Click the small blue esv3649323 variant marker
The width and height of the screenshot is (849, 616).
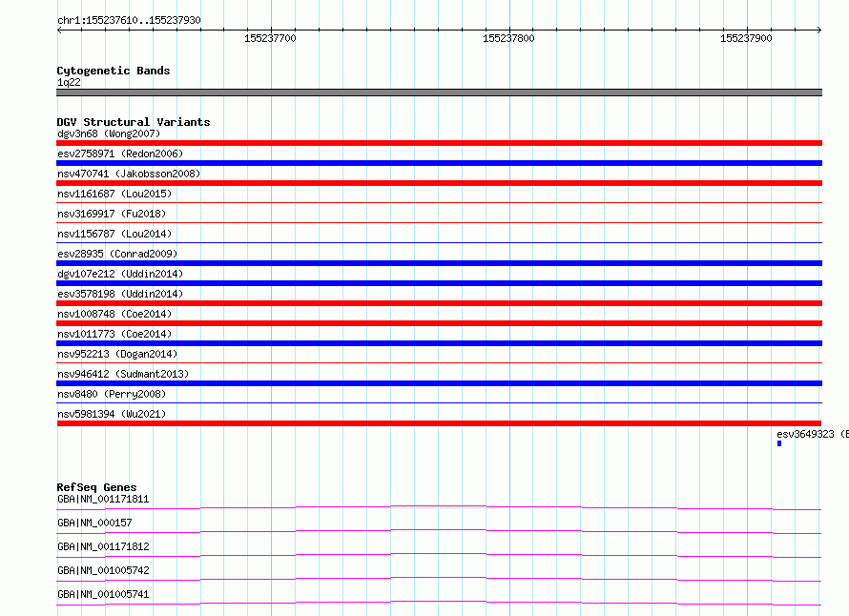click(779, 443)
